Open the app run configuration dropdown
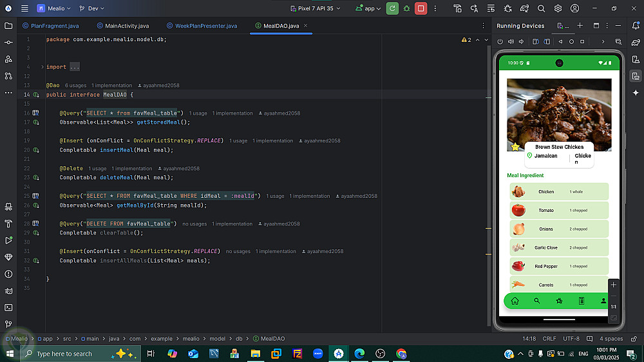644x362 pixels. tap(368, 8)
